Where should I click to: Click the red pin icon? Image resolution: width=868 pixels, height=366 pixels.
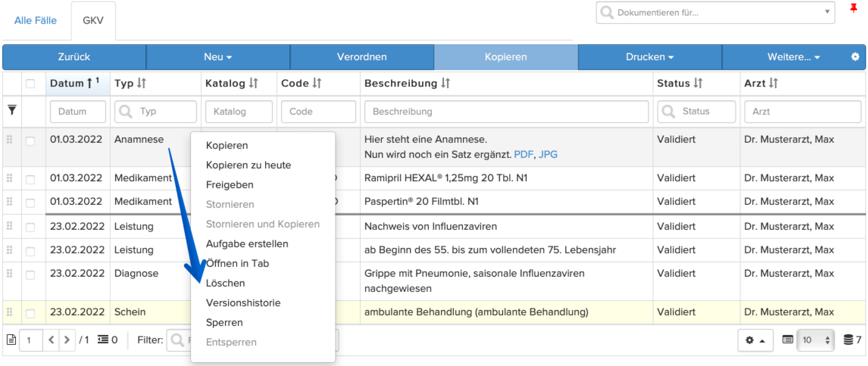click(853, 9)
